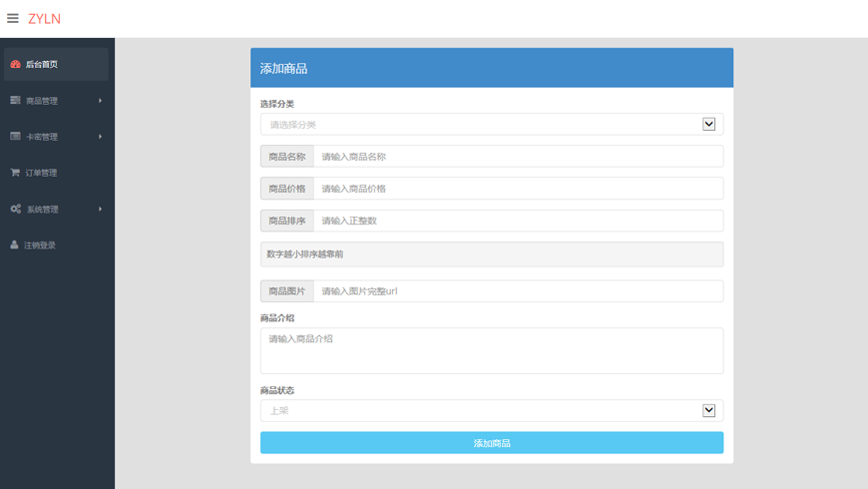The image size is (868, 489).
Task: Click the 卡密管理 card icon
Action: pos(15,137)
